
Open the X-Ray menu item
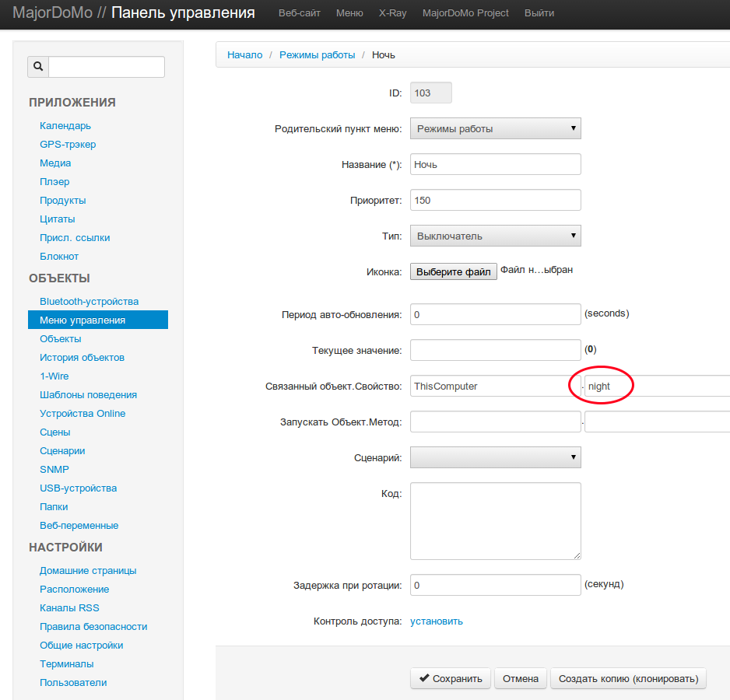(x=392, y=13)
